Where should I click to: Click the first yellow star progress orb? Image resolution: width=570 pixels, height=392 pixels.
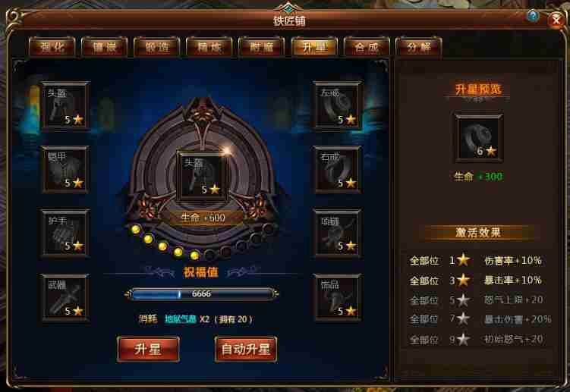[136, 229]
